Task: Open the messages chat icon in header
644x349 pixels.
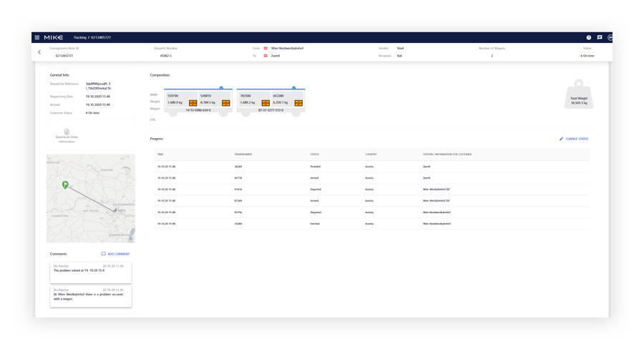Action: (600, 37)
